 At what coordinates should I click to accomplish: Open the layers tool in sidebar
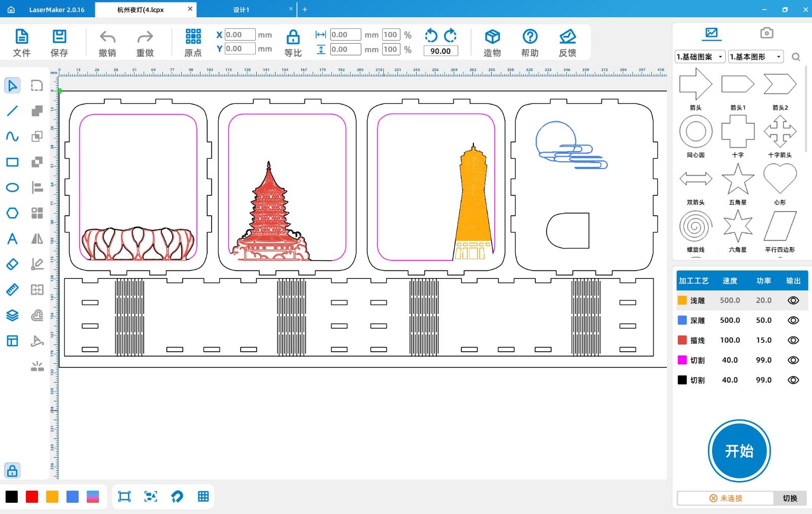coord(12,316)
